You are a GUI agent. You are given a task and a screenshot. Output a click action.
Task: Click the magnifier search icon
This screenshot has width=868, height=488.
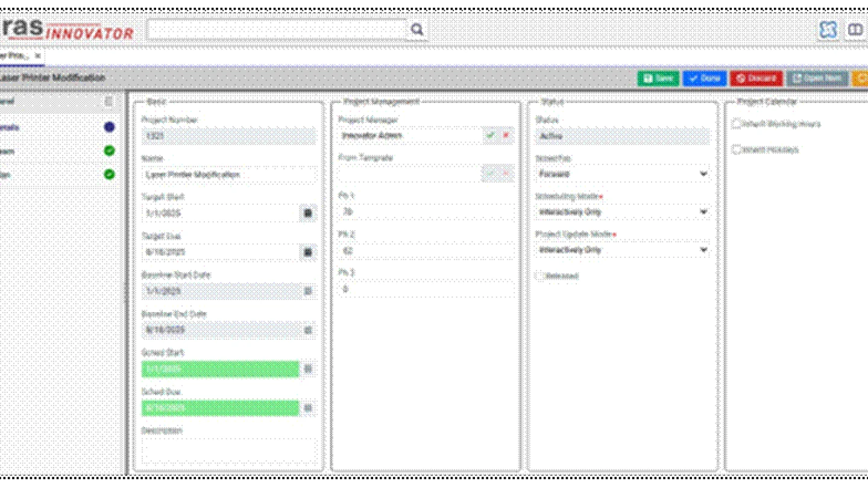(417, 30)
